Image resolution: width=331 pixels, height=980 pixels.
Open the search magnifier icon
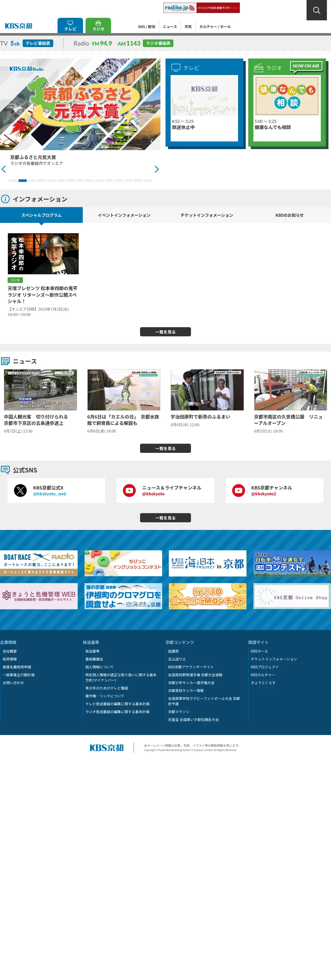click(x=316, y=10)
